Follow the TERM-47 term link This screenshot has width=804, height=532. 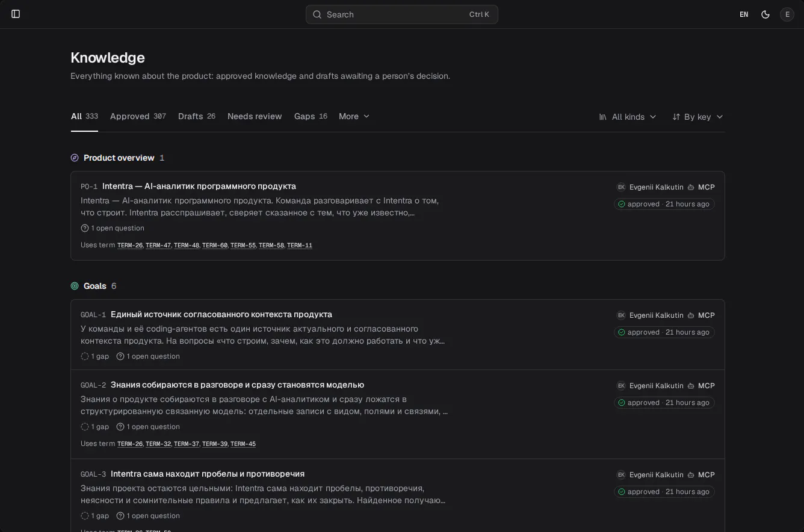pyautogui.click(x=158, y=246)
